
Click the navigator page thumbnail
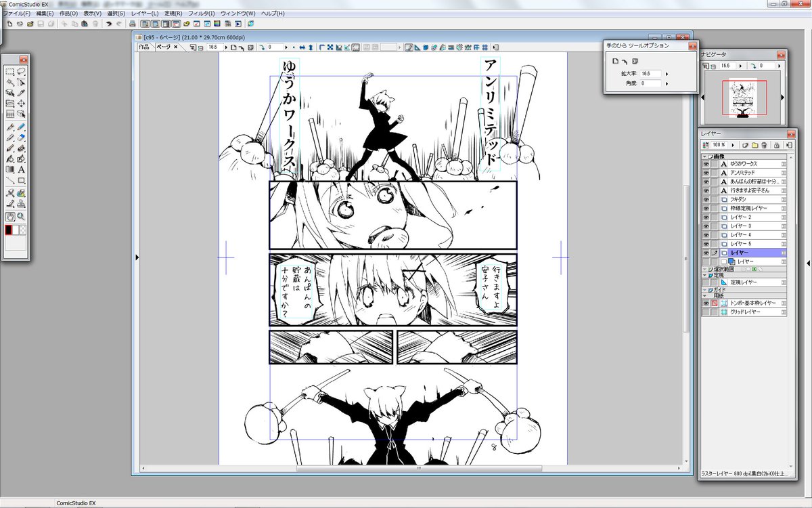point(743,98)
